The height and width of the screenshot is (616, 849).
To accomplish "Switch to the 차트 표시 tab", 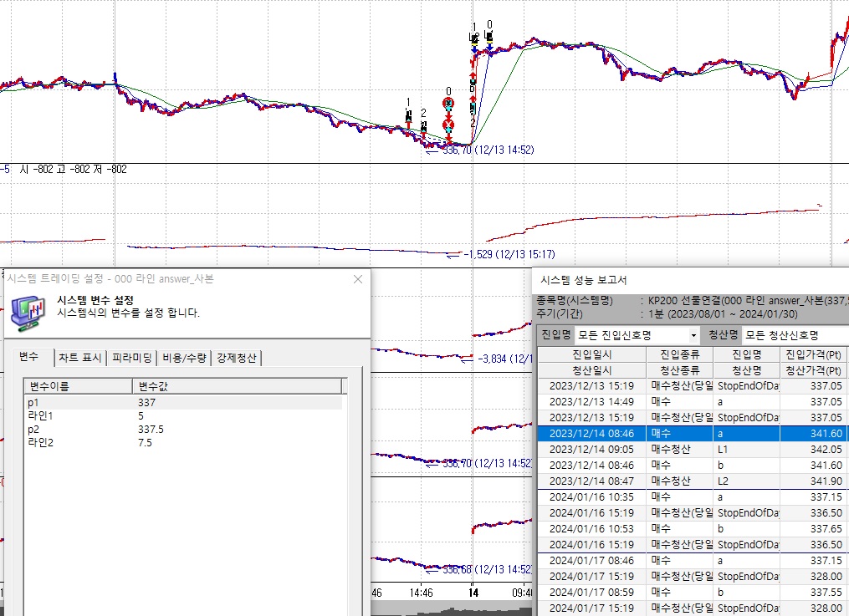I will point(80,358).
